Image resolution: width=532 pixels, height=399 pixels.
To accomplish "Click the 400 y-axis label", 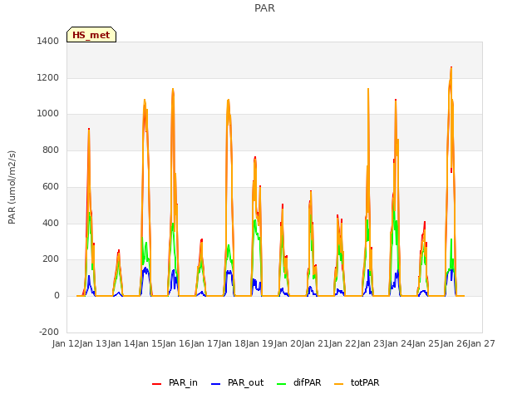I will coord(51,224).
